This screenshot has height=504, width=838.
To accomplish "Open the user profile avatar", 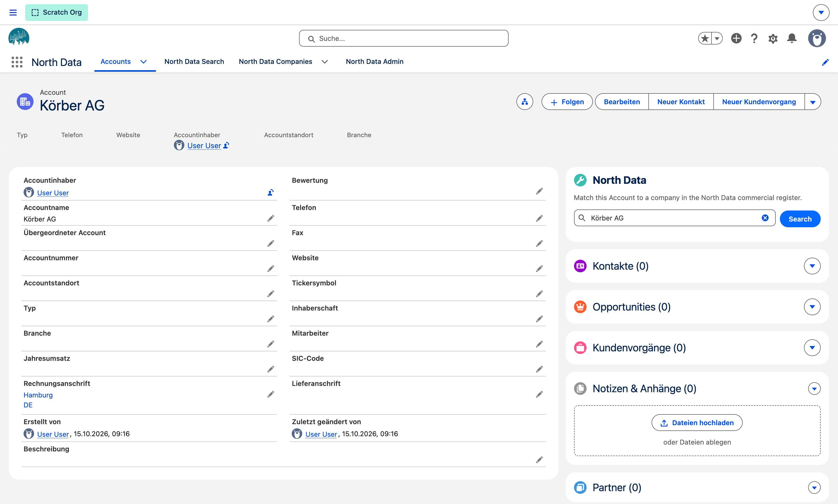I will 817,38.
